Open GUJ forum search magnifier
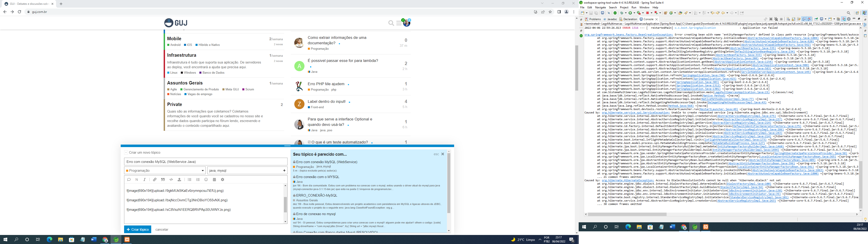The width and height of the screenshot is (868, 244). [391, 23]
